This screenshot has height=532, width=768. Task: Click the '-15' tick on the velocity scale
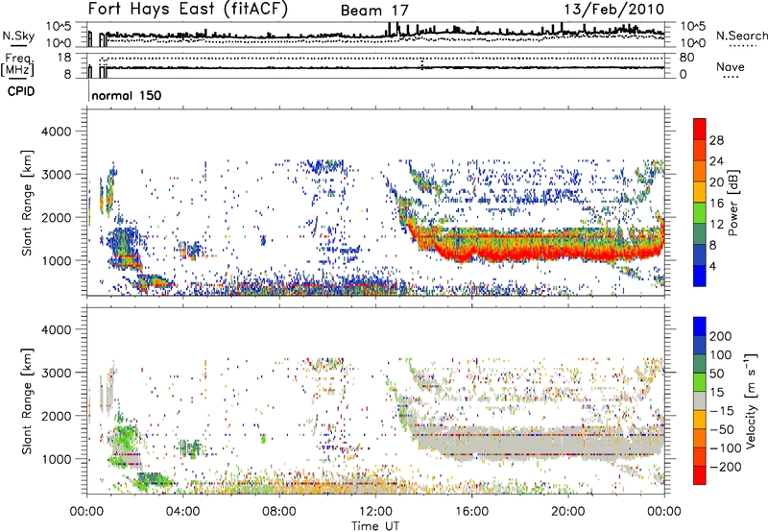tap(722, 410)
